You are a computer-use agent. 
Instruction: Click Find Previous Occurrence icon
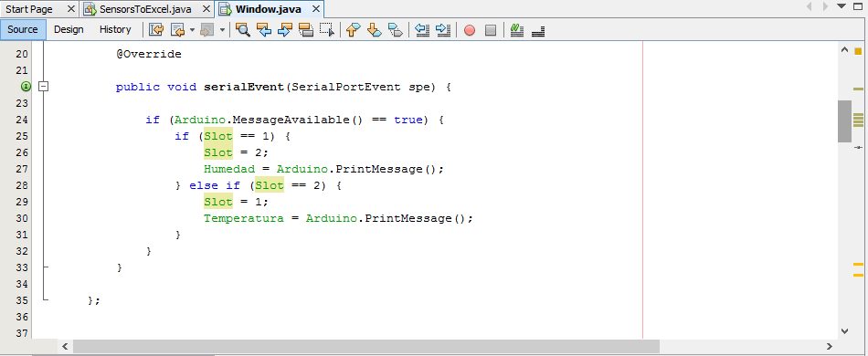pos(264,30)
